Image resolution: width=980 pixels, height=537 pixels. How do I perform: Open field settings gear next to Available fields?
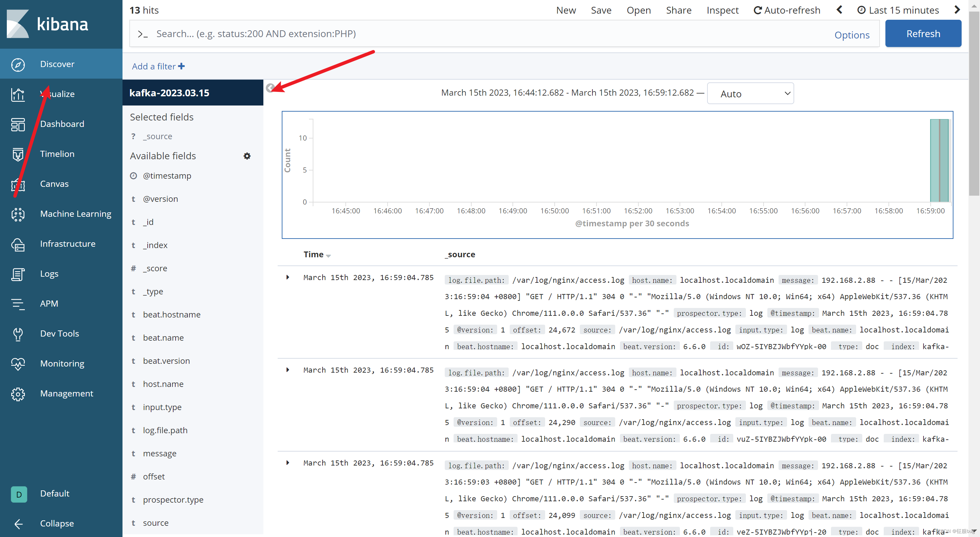pyautogui.click(x=247, y=156)
